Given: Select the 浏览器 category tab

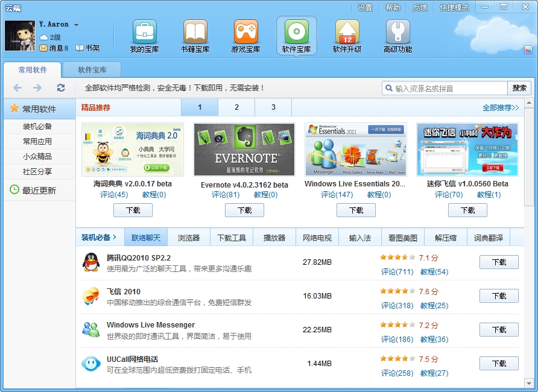Looking at the screenshot, I should [x=189, y=238].
